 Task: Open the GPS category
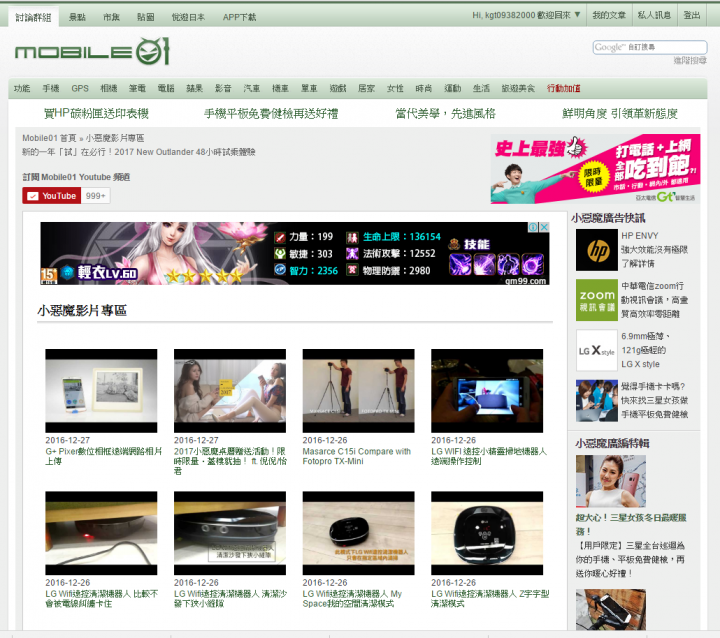80,88
